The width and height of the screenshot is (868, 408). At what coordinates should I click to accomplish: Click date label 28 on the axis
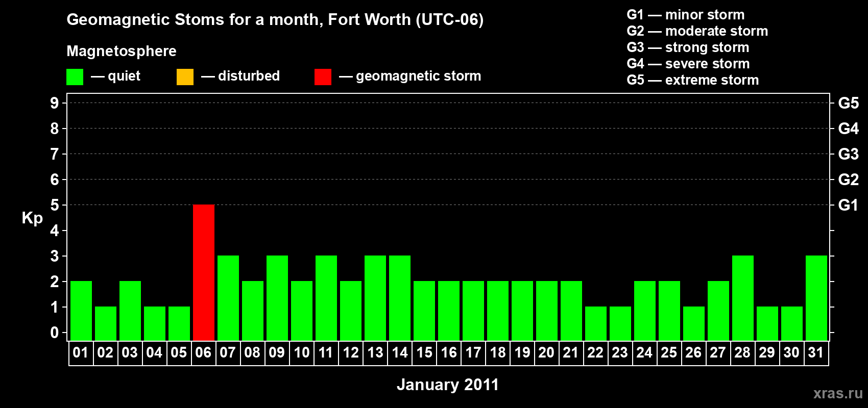tap(742, 352)
